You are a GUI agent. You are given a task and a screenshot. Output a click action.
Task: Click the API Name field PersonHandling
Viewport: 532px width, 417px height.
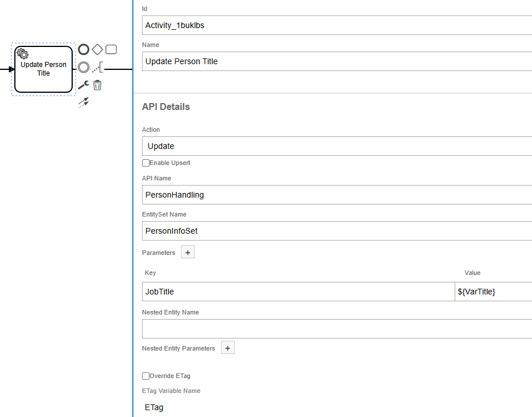coord(337,195)
